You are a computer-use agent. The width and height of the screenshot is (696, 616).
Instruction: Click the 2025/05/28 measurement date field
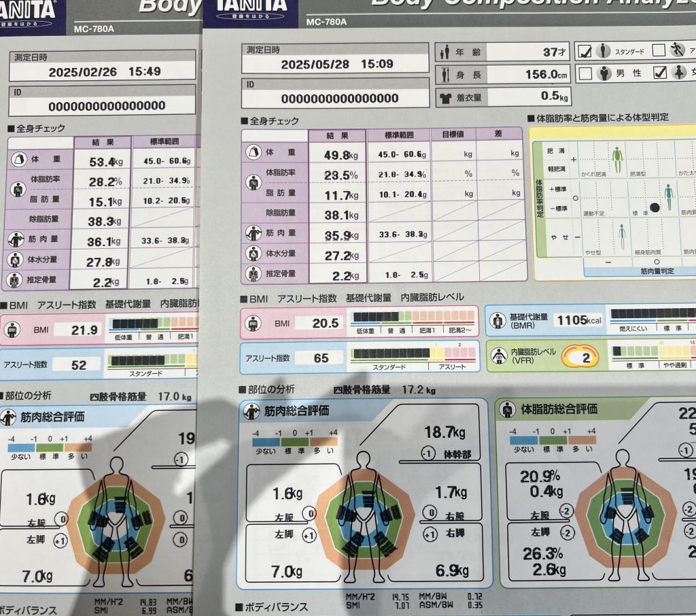point(336,65)
